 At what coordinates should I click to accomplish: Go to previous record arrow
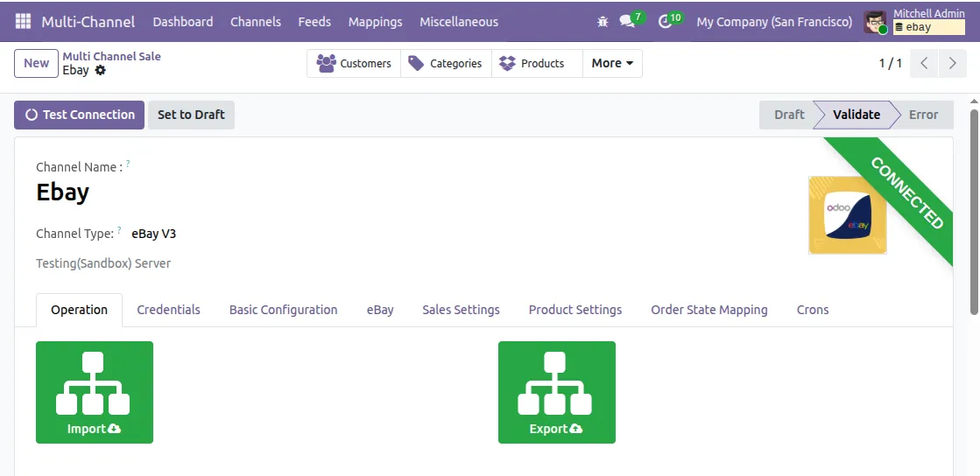click(x=924, y=63)
